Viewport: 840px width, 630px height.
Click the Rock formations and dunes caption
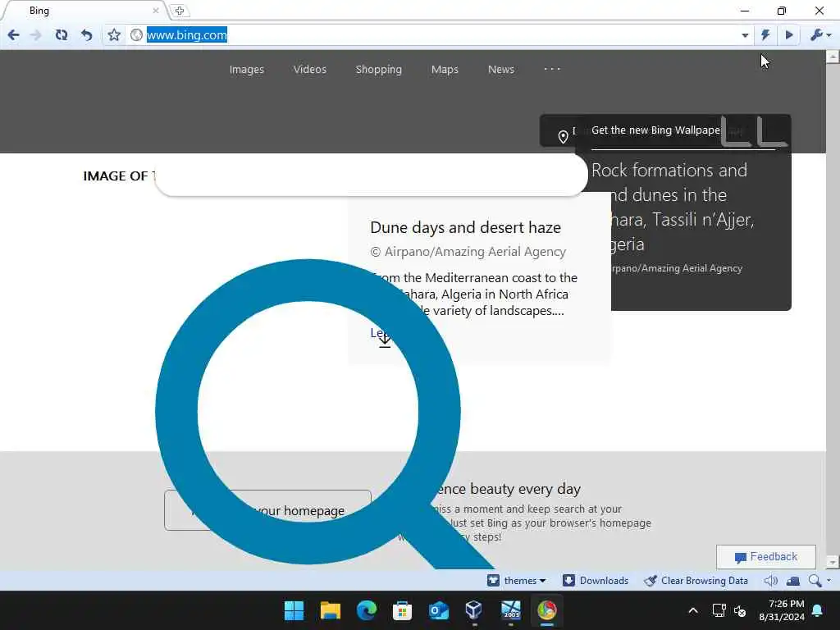tap(673, 207)
